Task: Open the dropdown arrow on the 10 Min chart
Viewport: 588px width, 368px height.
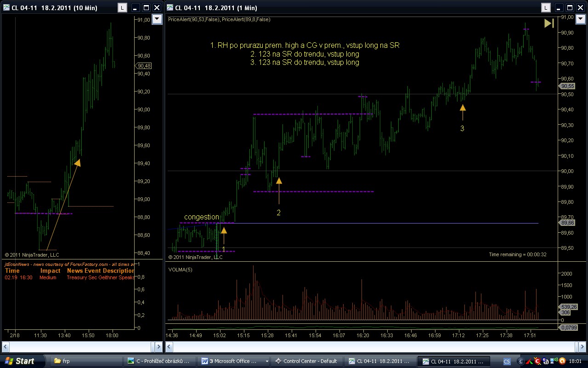Action: pos(157,19)
